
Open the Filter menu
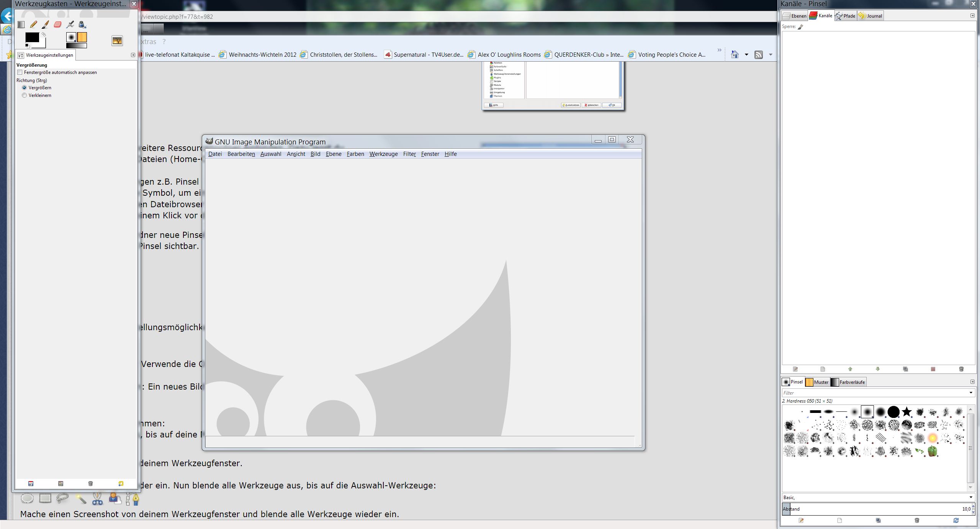(409, 154)
